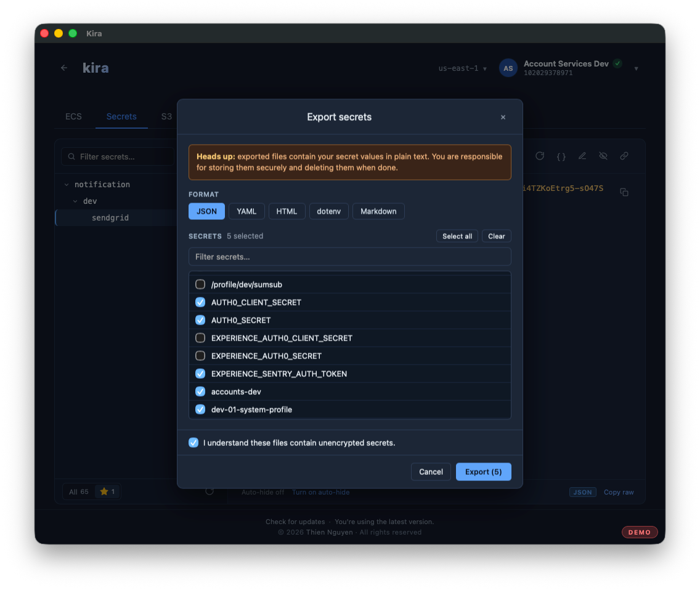700x590 pixels.
Task: Uncheck dev-01-system-profile checkbox
Action: coord(200,410)
